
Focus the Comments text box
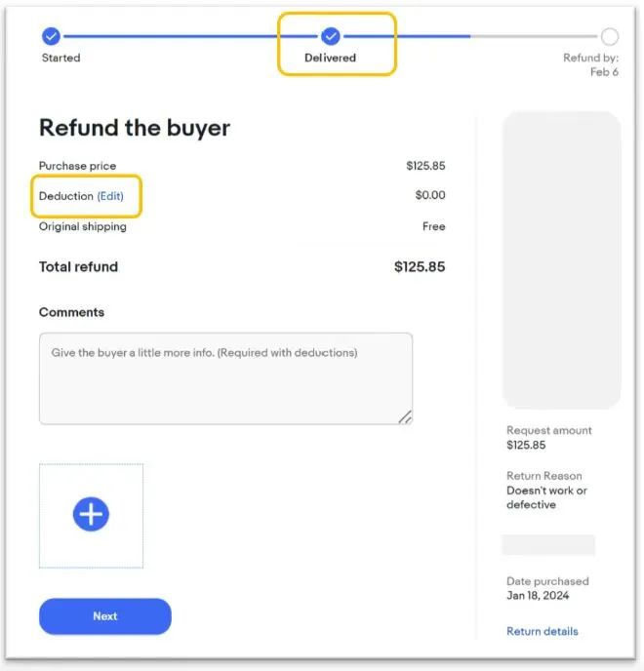tap(224, 378)
